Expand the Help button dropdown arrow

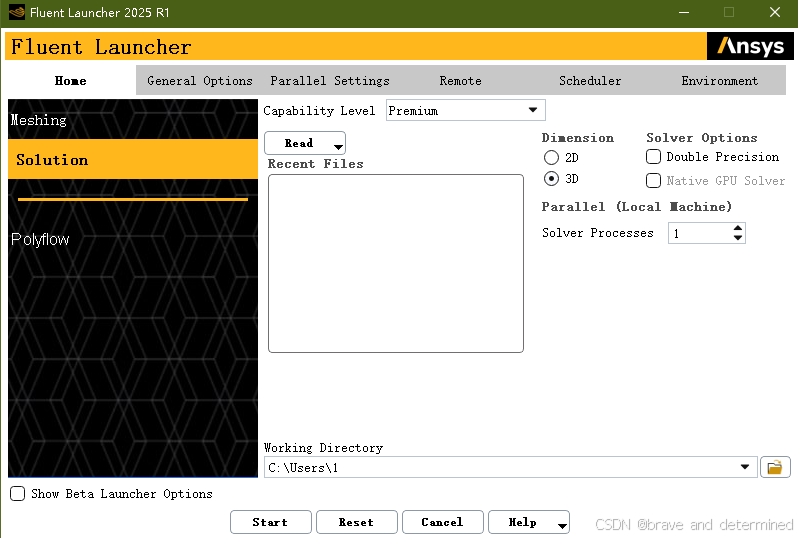(562, 526)
